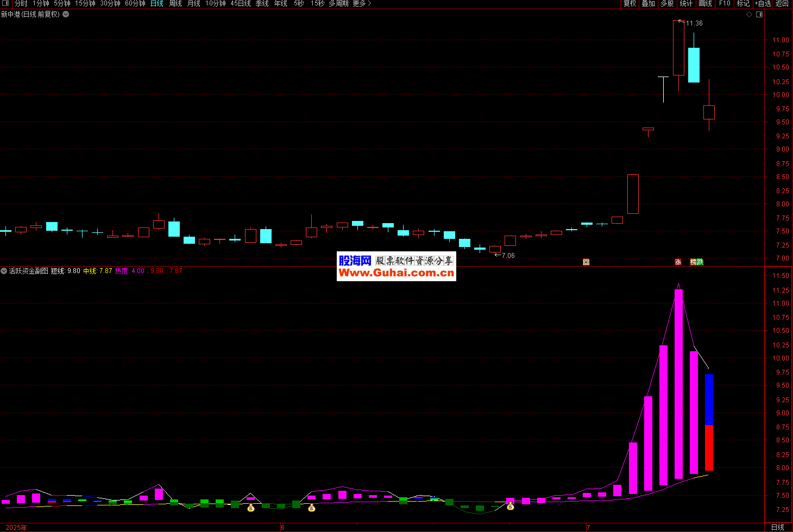The width and height of the screenshot is (793, 532).
Task: Select the 15分钟 period
Action: pos(85,4)
